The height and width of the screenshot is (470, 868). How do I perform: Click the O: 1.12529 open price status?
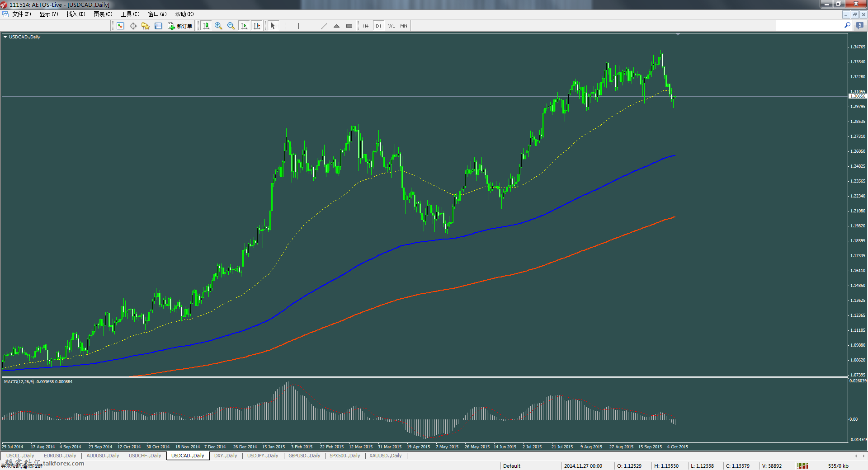coord(629,466)
